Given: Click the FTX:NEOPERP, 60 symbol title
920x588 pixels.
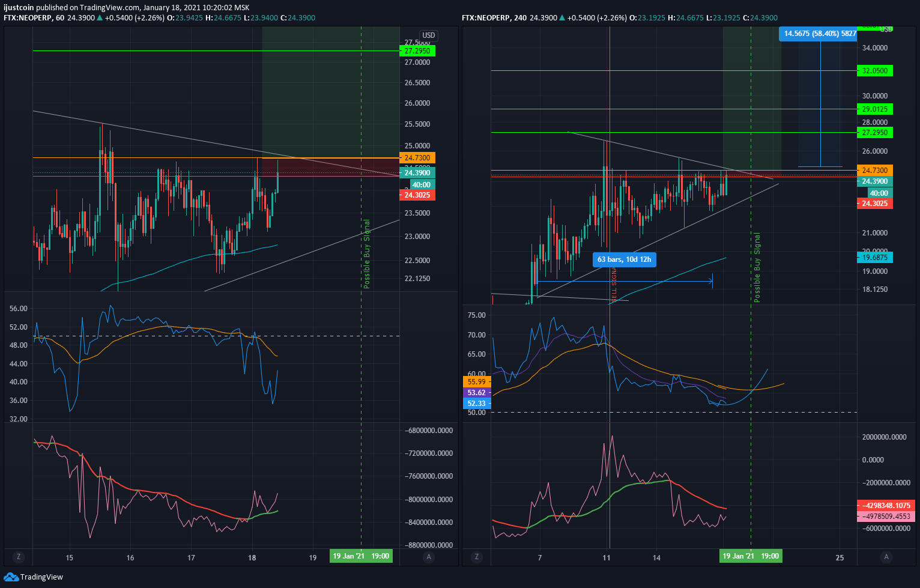Looking at the screenshot, I should (34, 18).
